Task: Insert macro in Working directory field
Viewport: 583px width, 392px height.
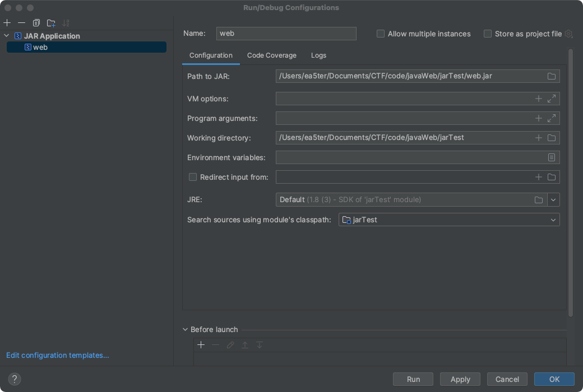Action: pos(538,138)
